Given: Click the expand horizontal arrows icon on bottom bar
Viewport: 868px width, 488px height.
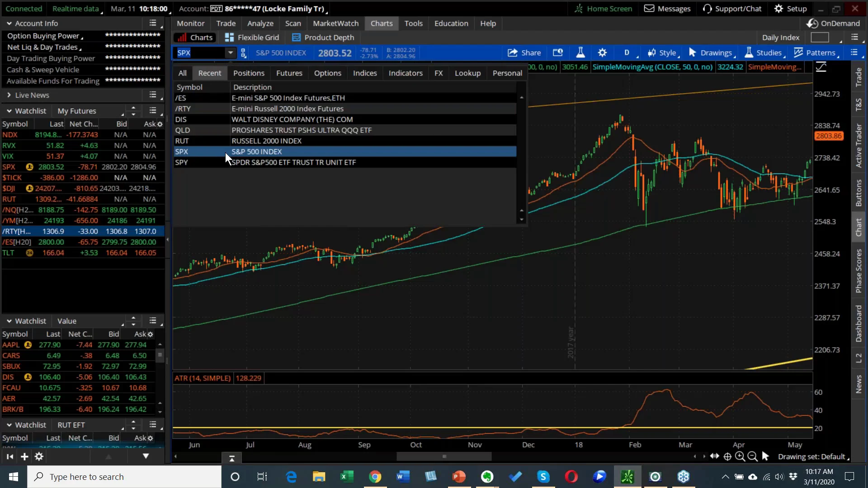Looking at the screenshot, I should pyautogui.click(x=714, y=456).
